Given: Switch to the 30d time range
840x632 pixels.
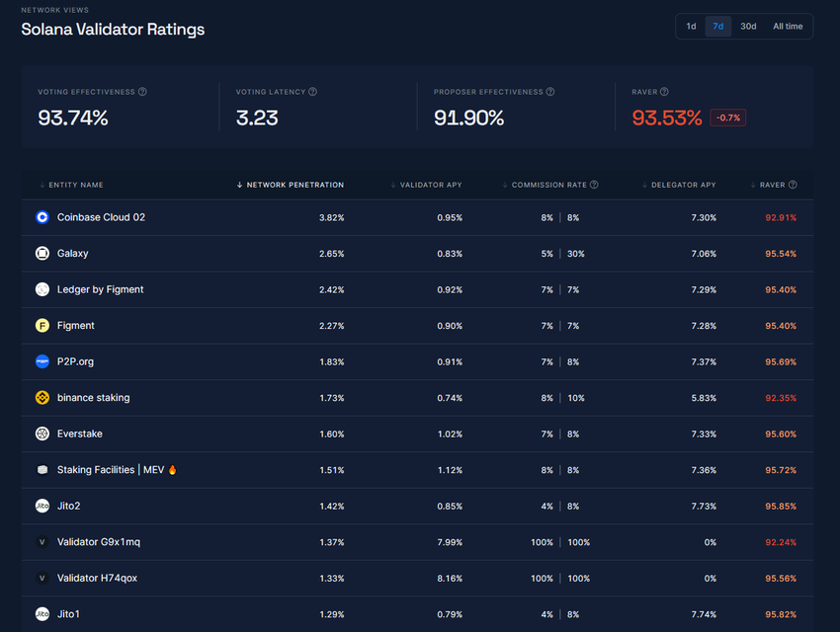Looking at the screenshot, I should click(748, 27).
